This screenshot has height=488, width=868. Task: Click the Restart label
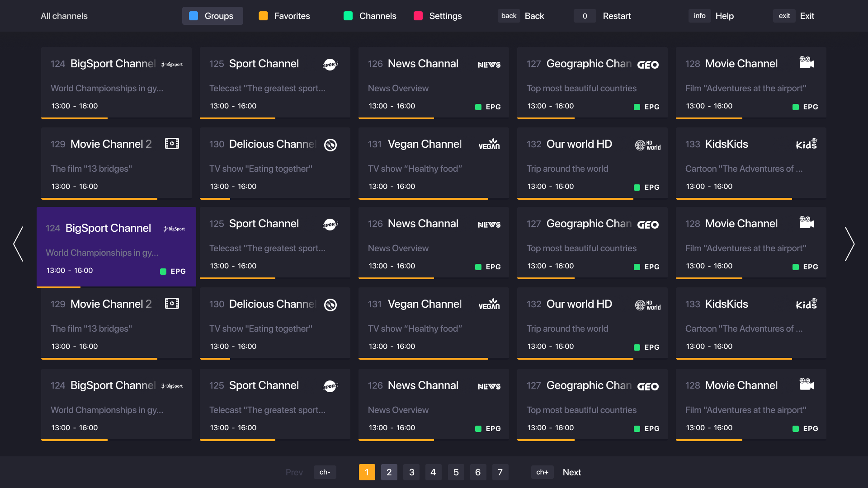coord(617,16)
